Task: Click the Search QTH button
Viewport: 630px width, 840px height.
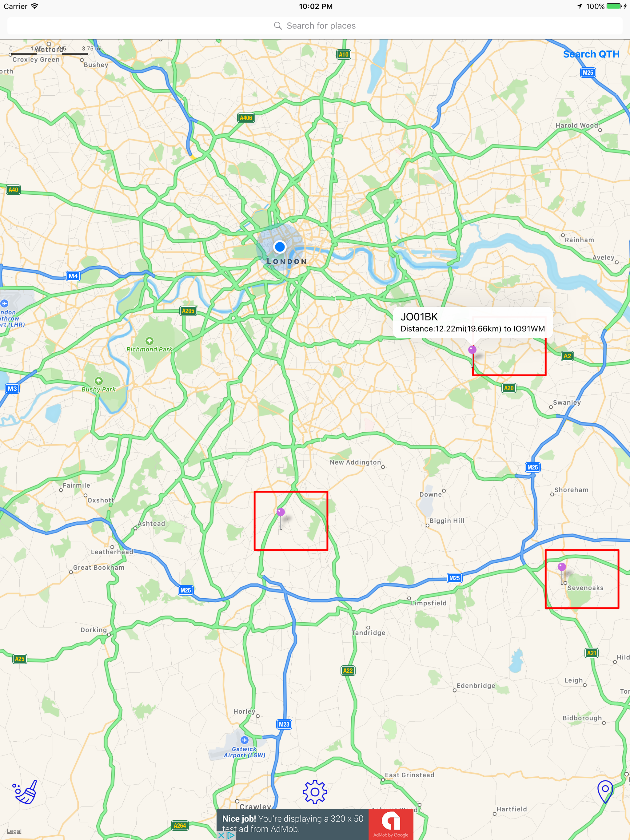Action: pyautogui.click(x=591, y=54)
